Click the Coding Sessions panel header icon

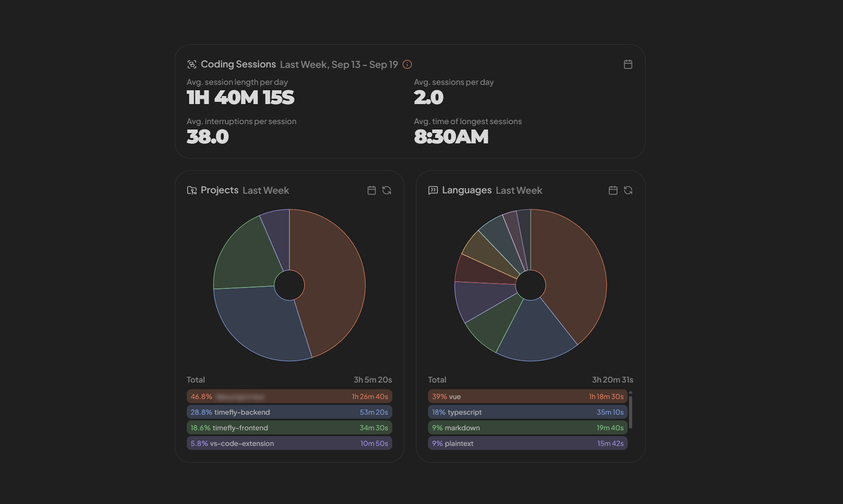coord(192,64)
